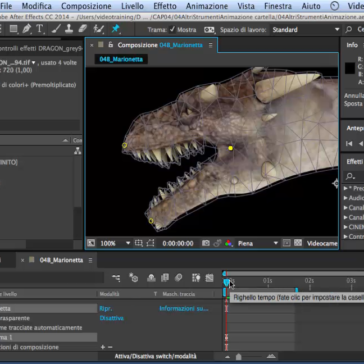Viewport: 364px width, 364px height.
Task: Click the black color swatch in Info panel
Action: pyautogui.click(x=350, y=68)
